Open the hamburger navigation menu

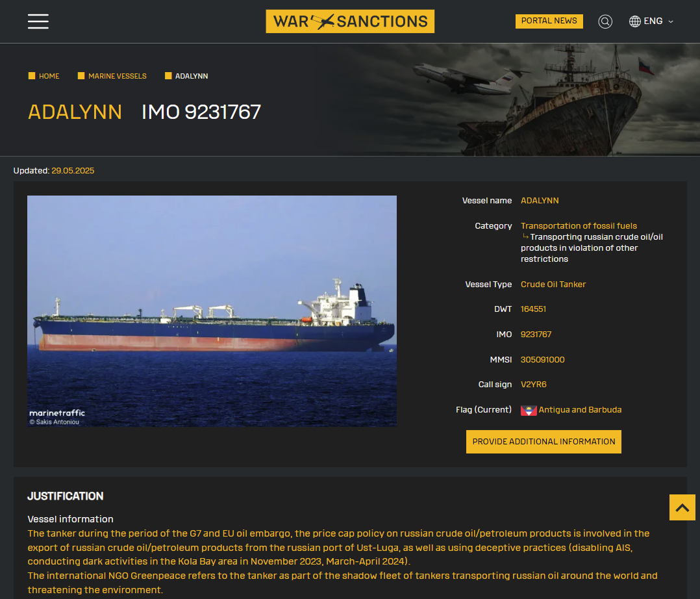click(38, 21)
